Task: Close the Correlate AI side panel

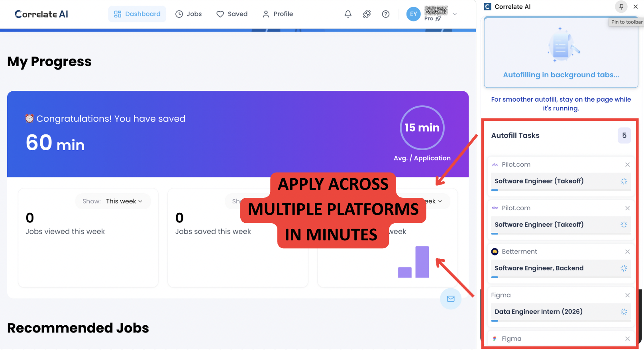Action: coord(636,6)
